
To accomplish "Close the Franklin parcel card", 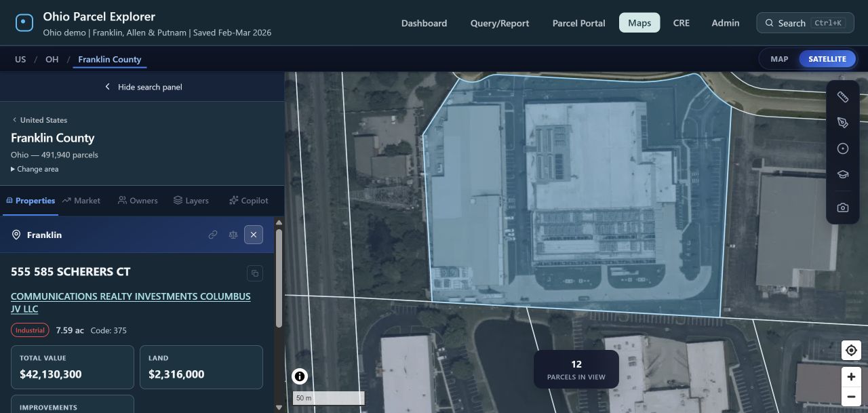I will (254, 235).
